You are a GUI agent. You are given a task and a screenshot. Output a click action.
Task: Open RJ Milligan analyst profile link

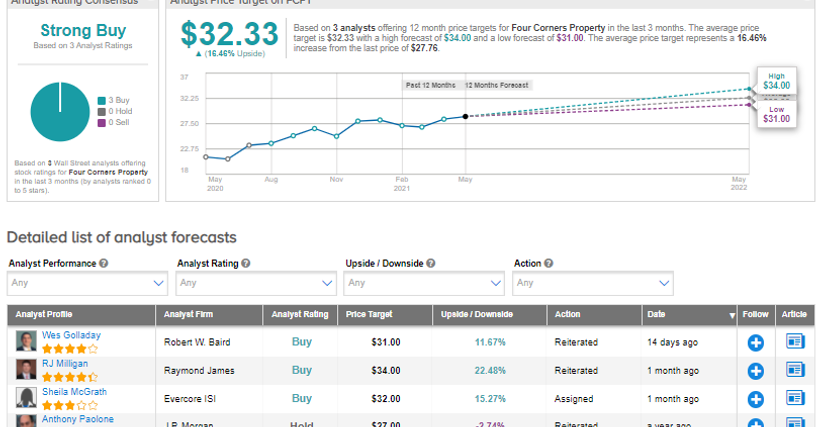coord(65,363)
